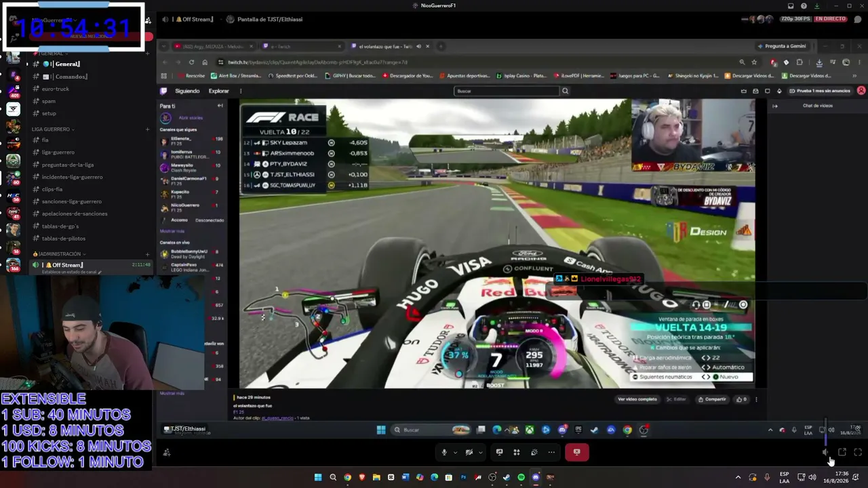This screenshot has width=868, height=488.
Task: Open Windows Start menu on bottom taskbar
Action: (x=317, y=477)
